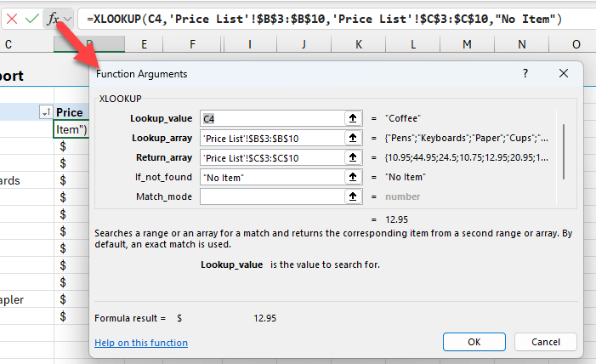The image size is (596, 364).
Task: Use the Match_mode range selector arrow
Action: click(x=353, y=196)
